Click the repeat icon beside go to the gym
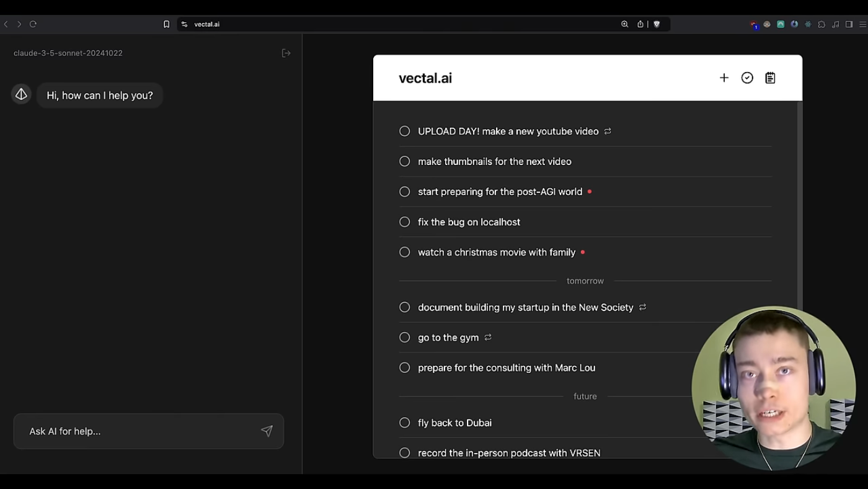The width and height of the screenshot is (868, 489). pos(488,337)
